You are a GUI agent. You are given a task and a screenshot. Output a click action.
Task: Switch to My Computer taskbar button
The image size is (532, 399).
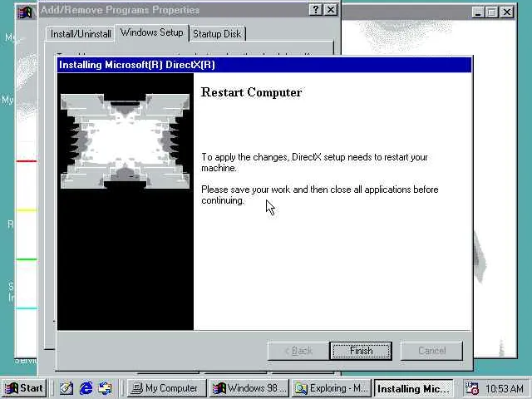point(166,388)
